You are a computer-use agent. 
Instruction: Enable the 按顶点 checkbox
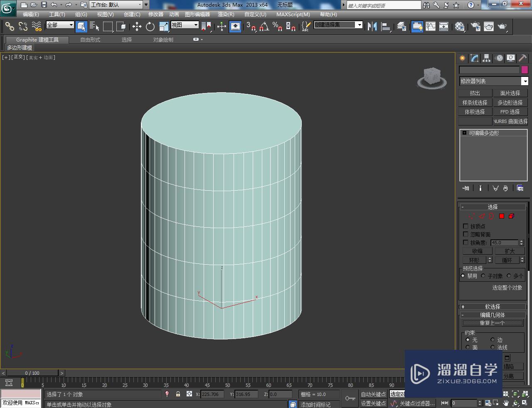tap(465, 226)
